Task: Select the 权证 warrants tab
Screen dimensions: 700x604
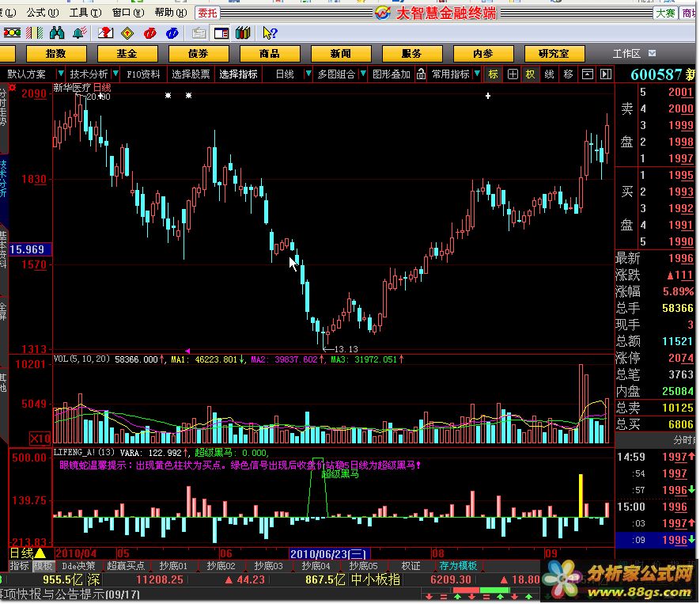Action: [x=411, y=566]
